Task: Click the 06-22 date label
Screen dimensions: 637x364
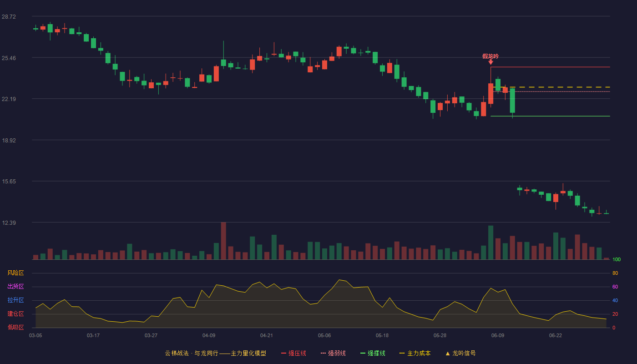Action: pyautogui.click(x=556, y=335)
